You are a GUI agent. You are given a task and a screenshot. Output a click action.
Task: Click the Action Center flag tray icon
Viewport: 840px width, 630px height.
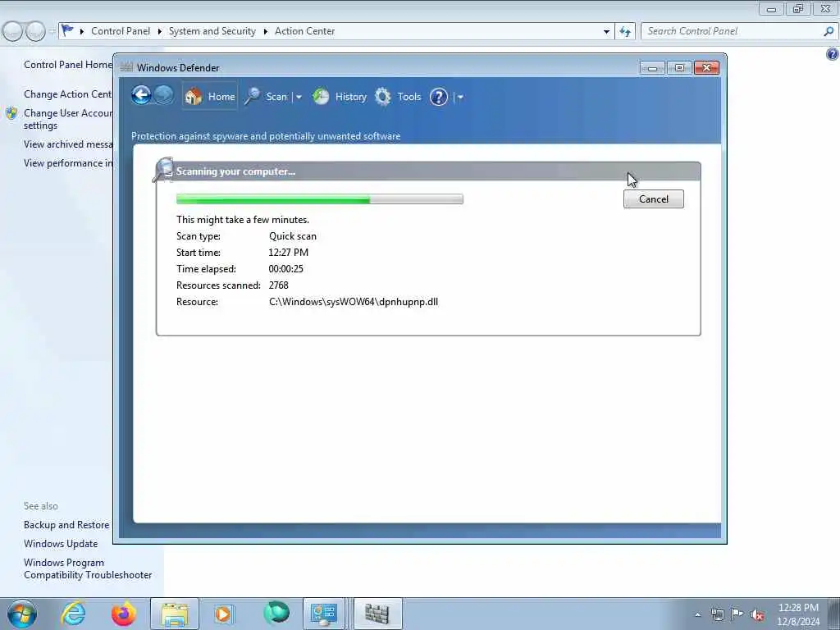pos(737,614)
